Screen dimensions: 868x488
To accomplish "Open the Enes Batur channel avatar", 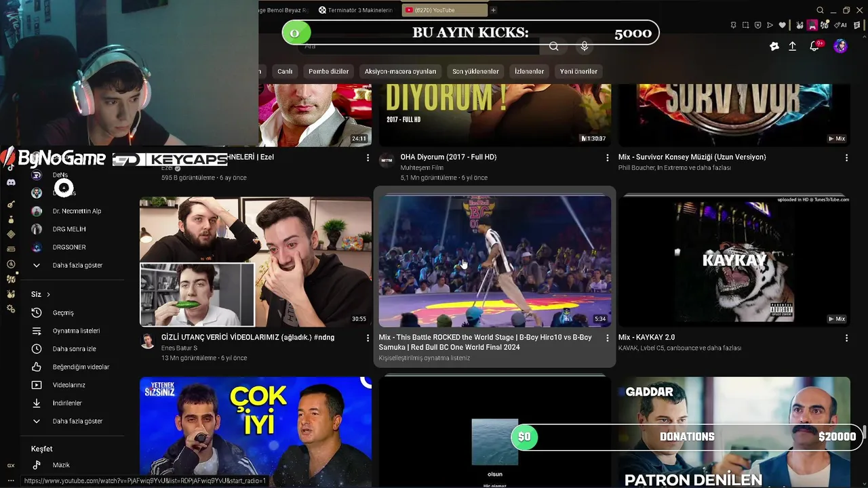I will coord(147,341).
